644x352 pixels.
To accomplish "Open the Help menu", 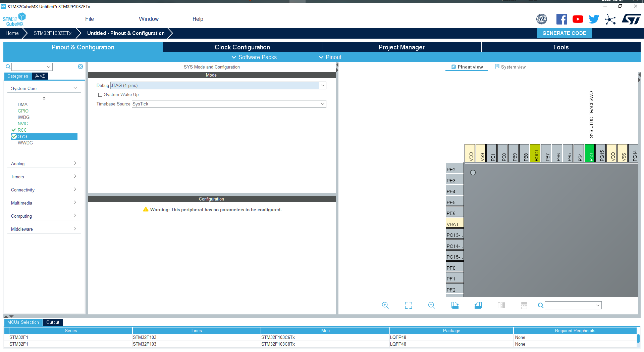I will tap(198, 19).
